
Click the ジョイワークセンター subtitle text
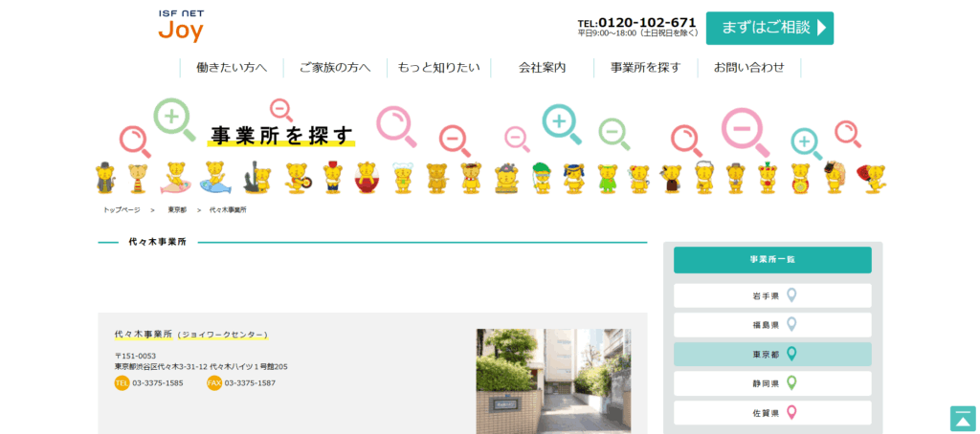click(222, 335)
